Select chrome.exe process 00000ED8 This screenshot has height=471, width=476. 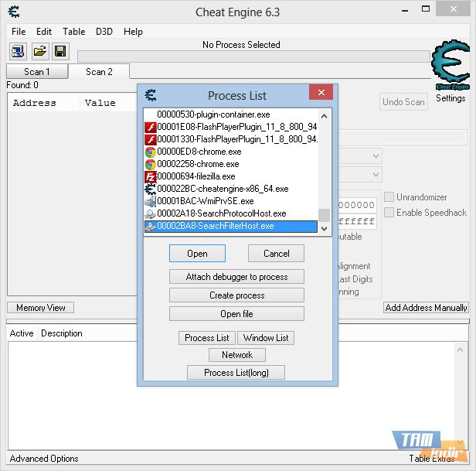(231, 152)
